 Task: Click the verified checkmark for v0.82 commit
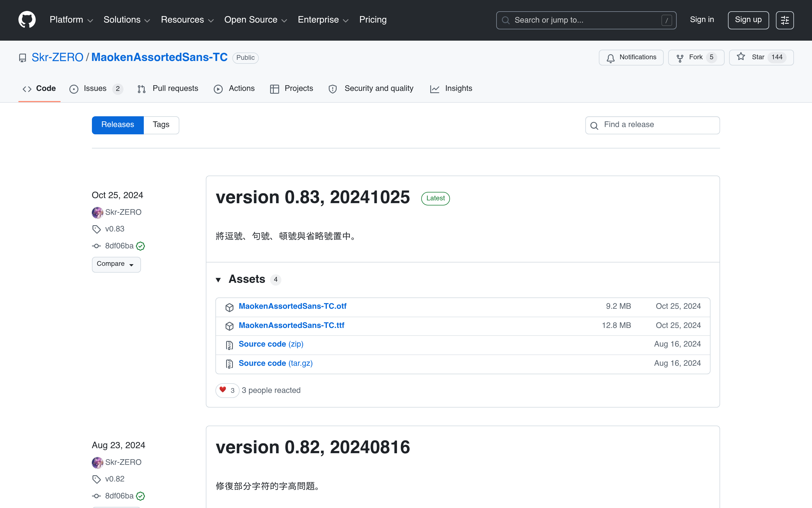coord(140,496)
